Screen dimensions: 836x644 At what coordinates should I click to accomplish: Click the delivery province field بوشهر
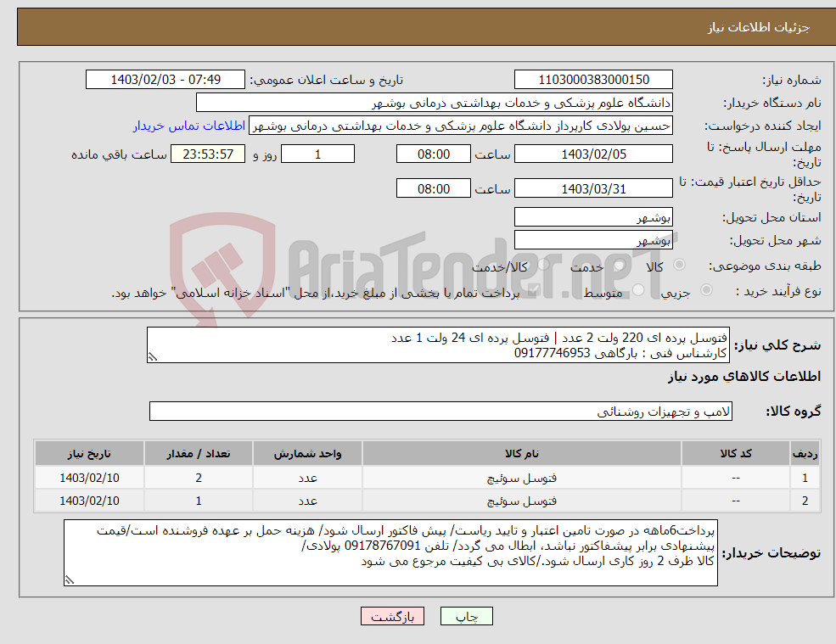pos(593,217)
